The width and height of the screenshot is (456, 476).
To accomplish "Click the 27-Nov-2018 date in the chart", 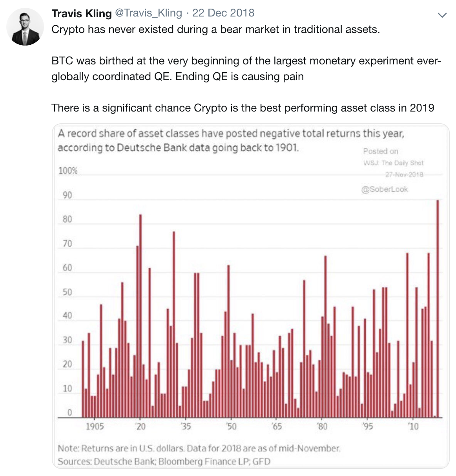I will tap(404, 174).
